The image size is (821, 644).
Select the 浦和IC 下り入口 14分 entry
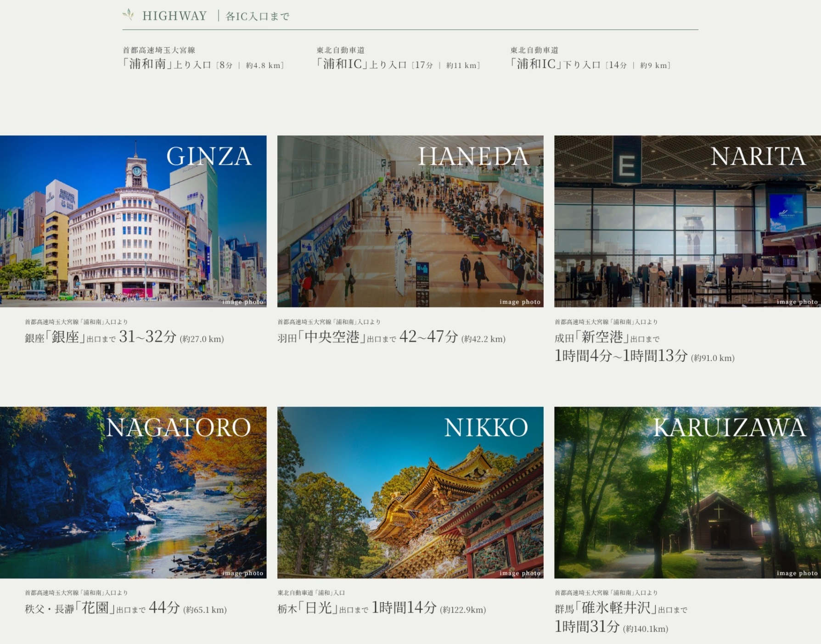[x=590, y=64]
